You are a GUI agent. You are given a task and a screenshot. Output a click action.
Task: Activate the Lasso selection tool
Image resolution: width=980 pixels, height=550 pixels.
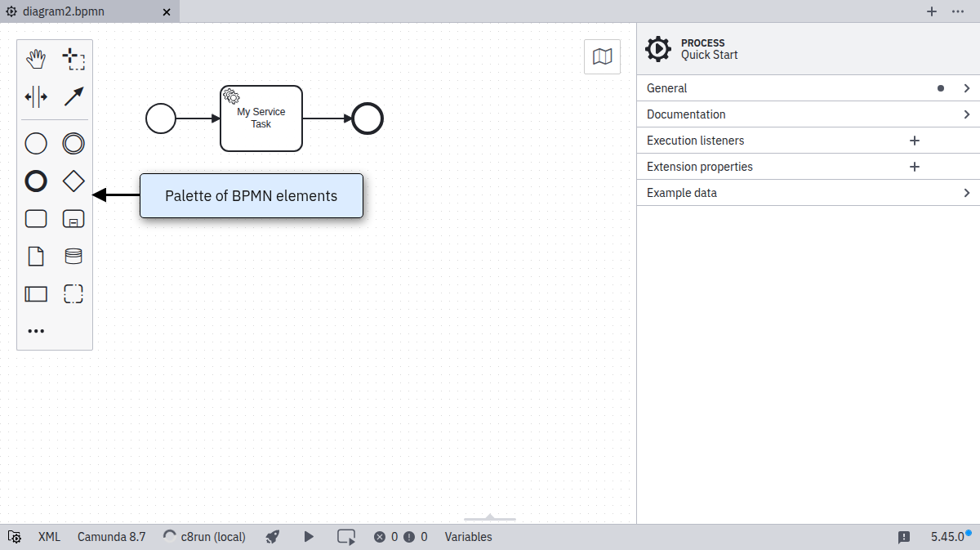click(73, 59)
